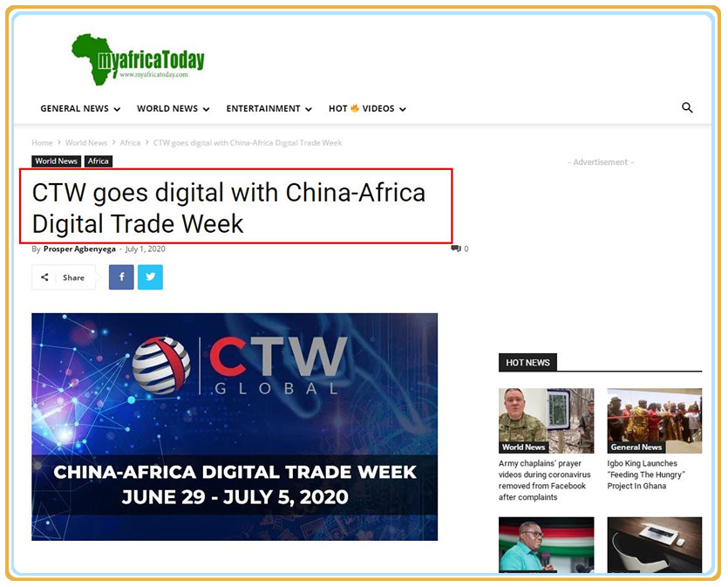Click the myafricaToday Africa logo
728x587 pixels.
coord(138,59)
